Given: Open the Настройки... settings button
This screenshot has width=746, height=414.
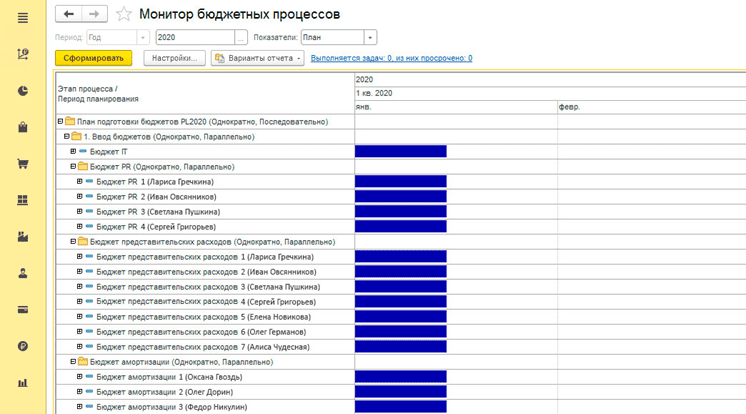Looking at the screenshot, I should [x=175, y=58].
